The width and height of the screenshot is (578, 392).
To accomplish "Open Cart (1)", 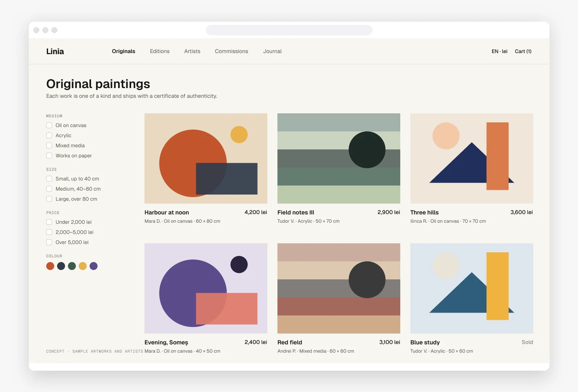I will (x=523, y=51).
